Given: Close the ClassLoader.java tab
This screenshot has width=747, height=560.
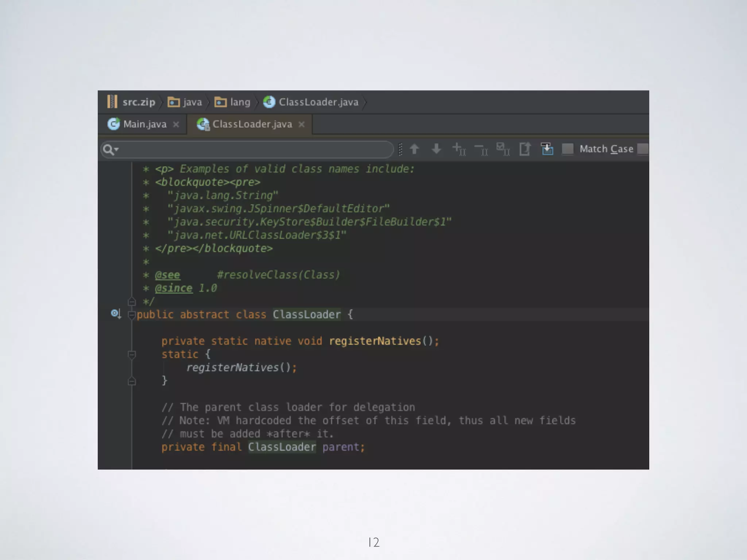Looking at the screenshot, I should click(x=302, y=124).
